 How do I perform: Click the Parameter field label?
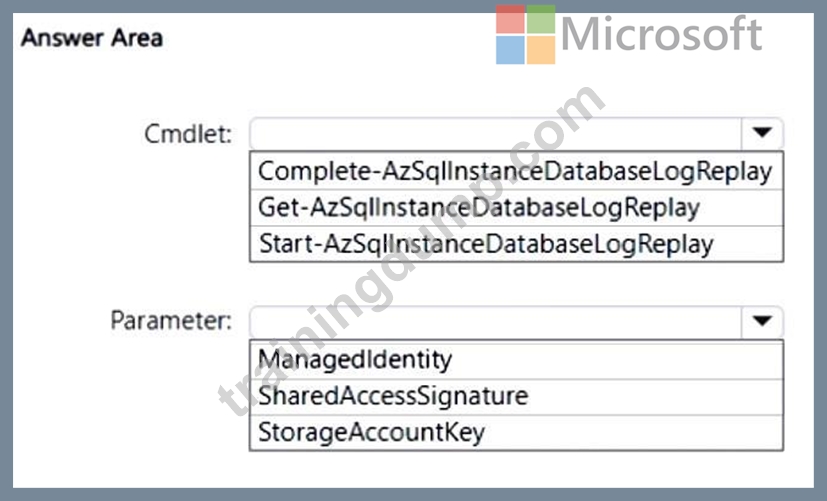point(171,321)
